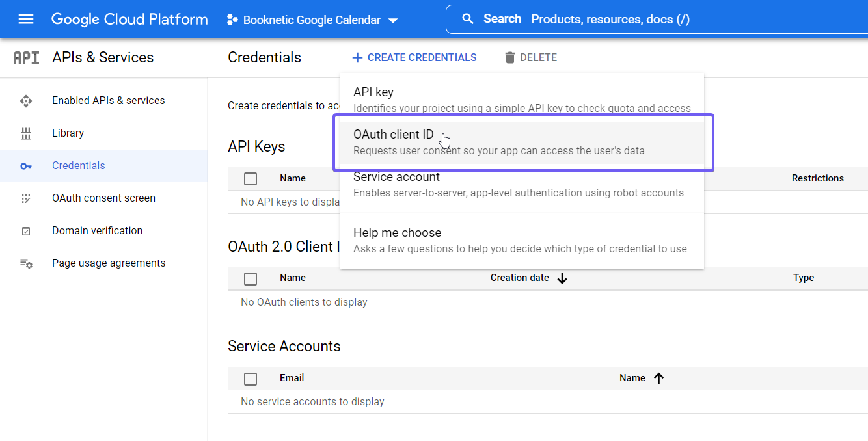Image resolution: width=868 pixels, height=441 pixels.
Task: Click the DELETE button label
Action: 539,57
